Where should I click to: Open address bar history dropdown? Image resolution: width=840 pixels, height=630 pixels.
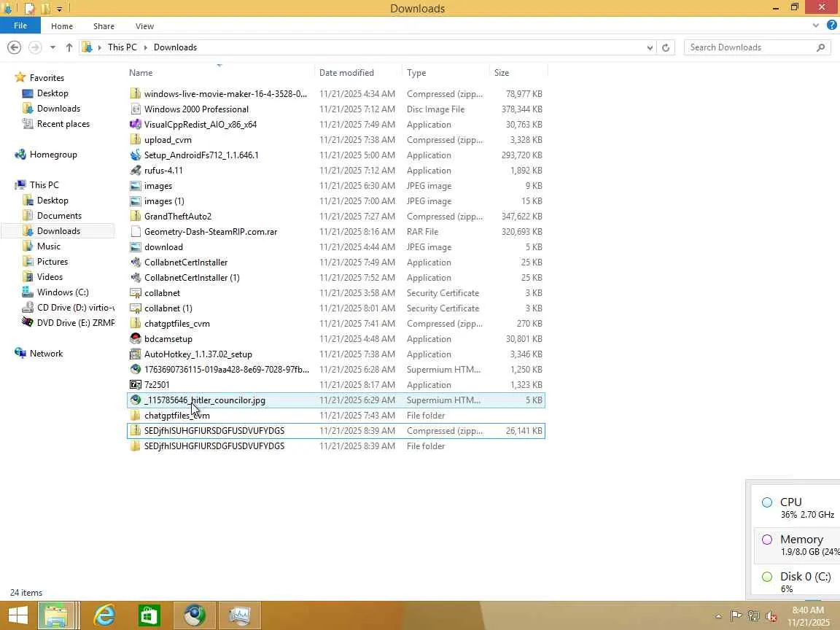650,47
